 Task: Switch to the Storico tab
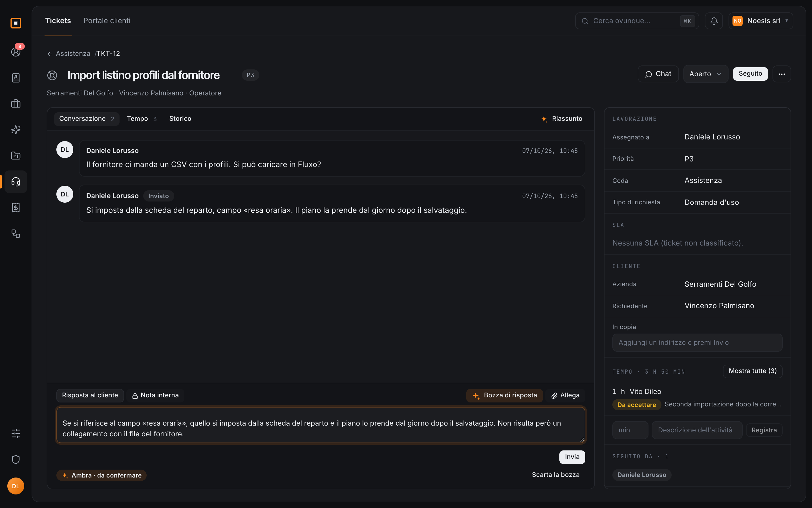pyautogui.click(x=180, y=119)
